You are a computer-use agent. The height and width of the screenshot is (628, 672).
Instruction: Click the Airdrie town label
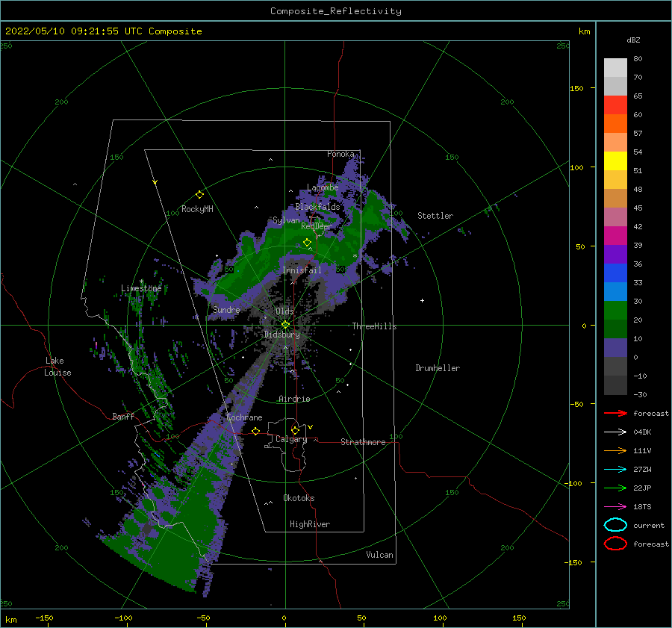coord(294,399)
